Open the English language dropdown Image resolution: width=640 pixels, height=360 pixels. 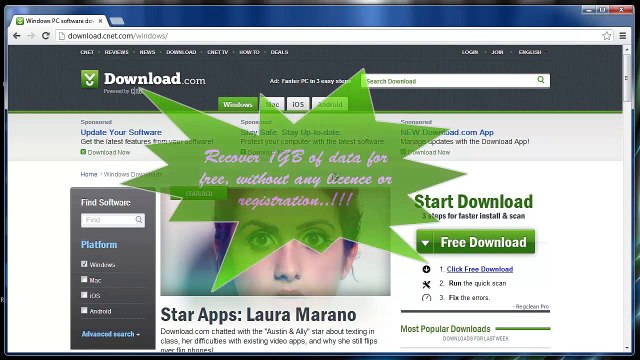point(532,52)
